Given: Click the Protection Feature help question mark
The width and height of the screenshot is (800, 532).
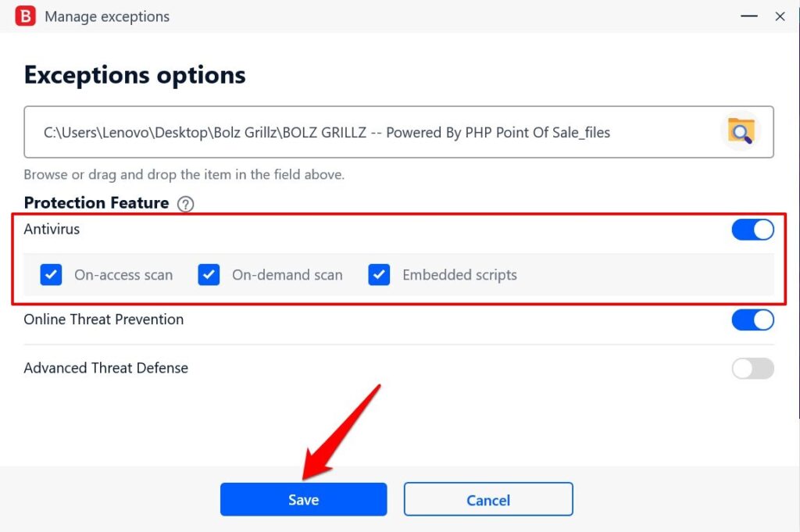Looking at the screenshot, I should tap(185, 204).
